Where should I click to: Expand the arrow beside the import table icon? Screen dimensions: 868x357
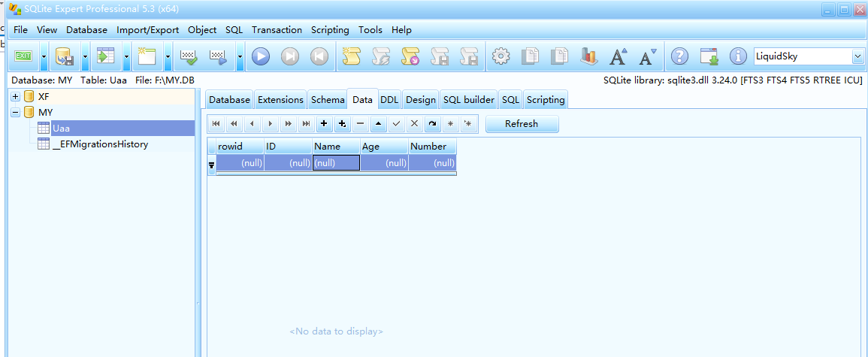click(127, 56)
